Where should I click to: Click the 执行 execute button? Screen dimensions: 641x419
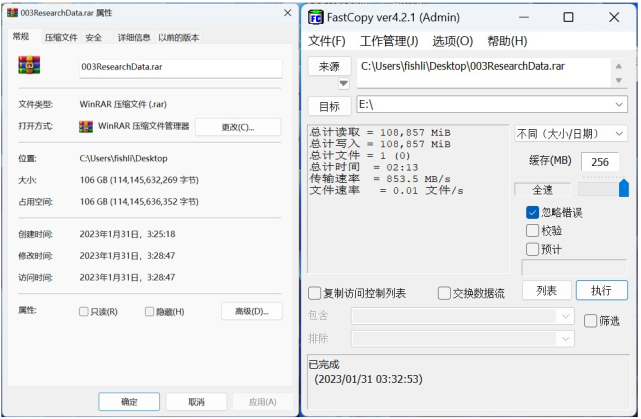pos(601,291)
